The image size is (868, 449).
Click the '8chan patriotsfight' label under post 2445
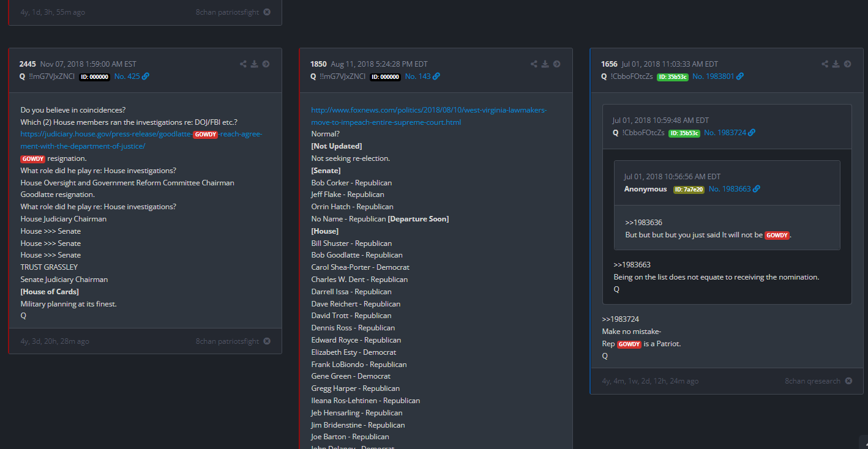click(228, 341)
